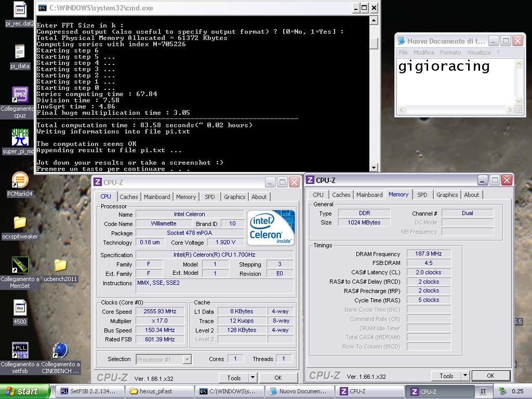The image size is (532, 399).
Task: Switch to Graphics tab in right CPU-Z window
Action: pyautogui.click(x=447, y=195)
